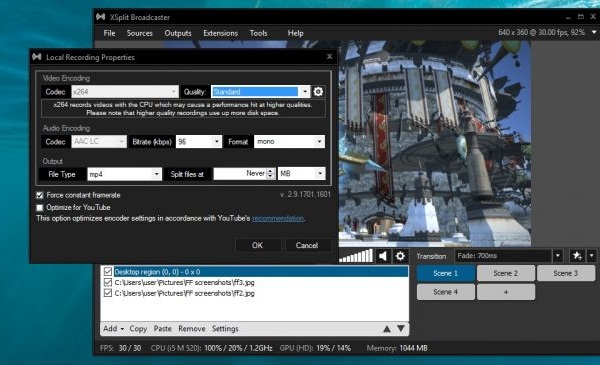Viewport: 600px width, 365px height.
Task: Click Memory 1044 MB status text
Action: point(397,348)
